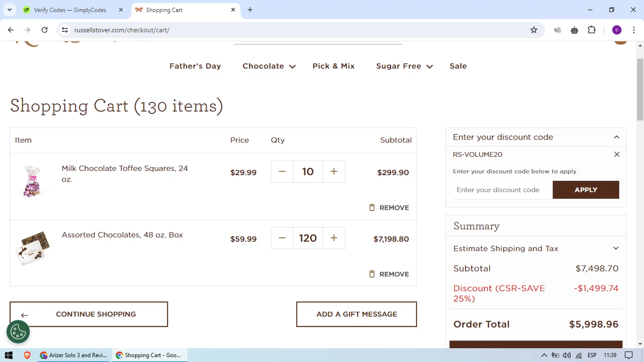Collapse the Enter your discount code panel
The width and height of the screenshot is (644, 362).
click(617, 137)
